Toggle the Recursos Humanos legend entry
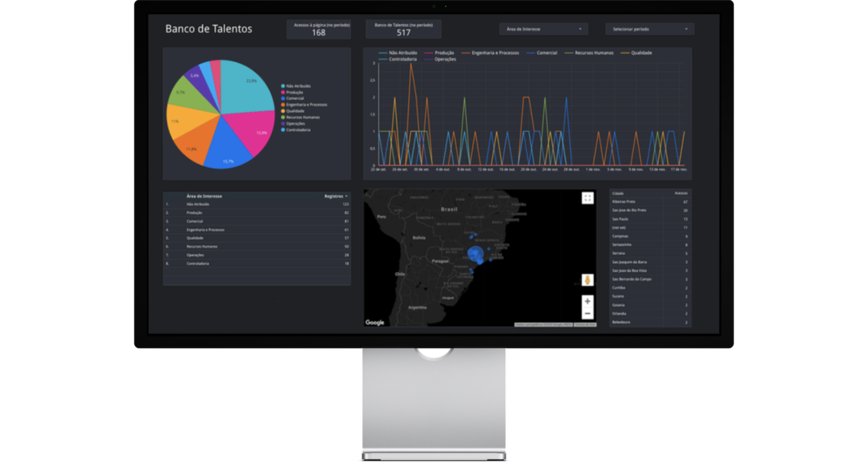Viewport: 868px width, 465px height. 594,52
